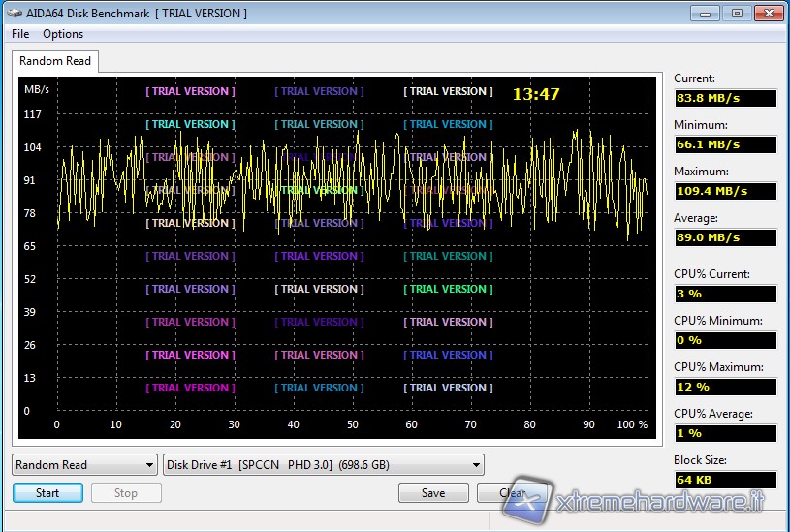
Task: Open the Disk Drive #1 selection dropdown
Action: point(324,465)
